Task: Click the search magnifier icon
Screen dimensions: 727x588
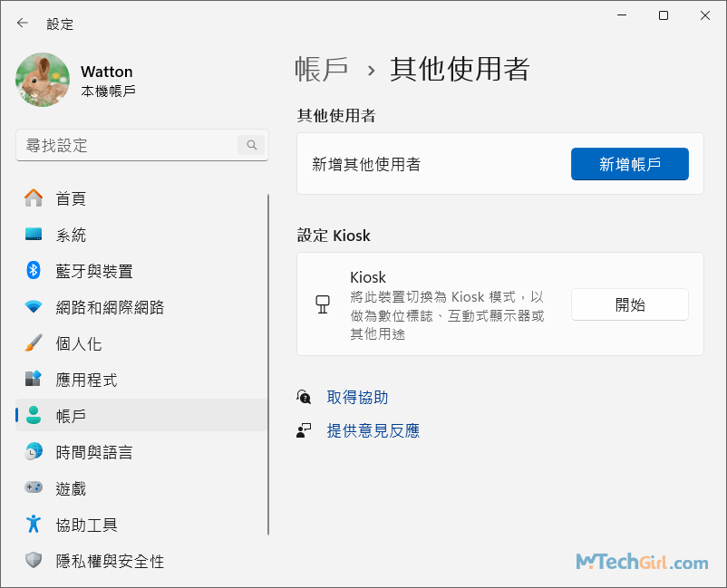Action: [x=250, y=145]
